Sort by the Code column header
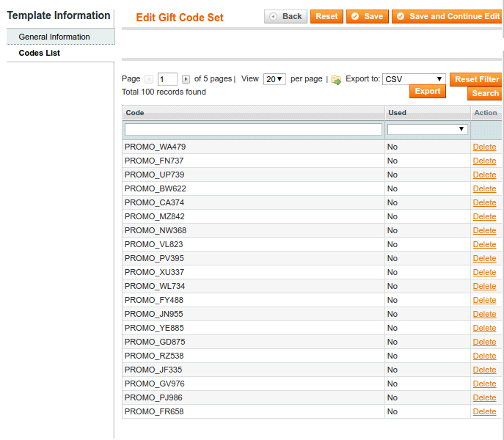 (135, 113)
